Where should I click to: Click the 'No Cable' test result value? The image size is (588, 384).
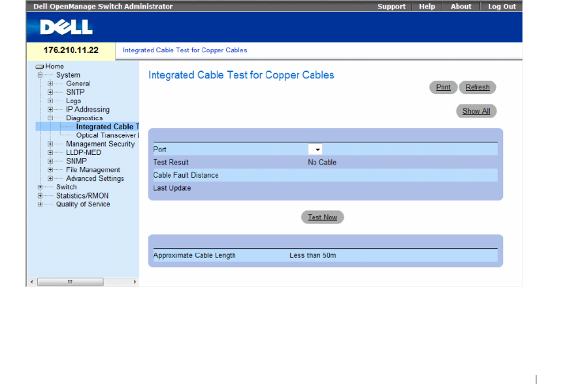pos(322,163)
